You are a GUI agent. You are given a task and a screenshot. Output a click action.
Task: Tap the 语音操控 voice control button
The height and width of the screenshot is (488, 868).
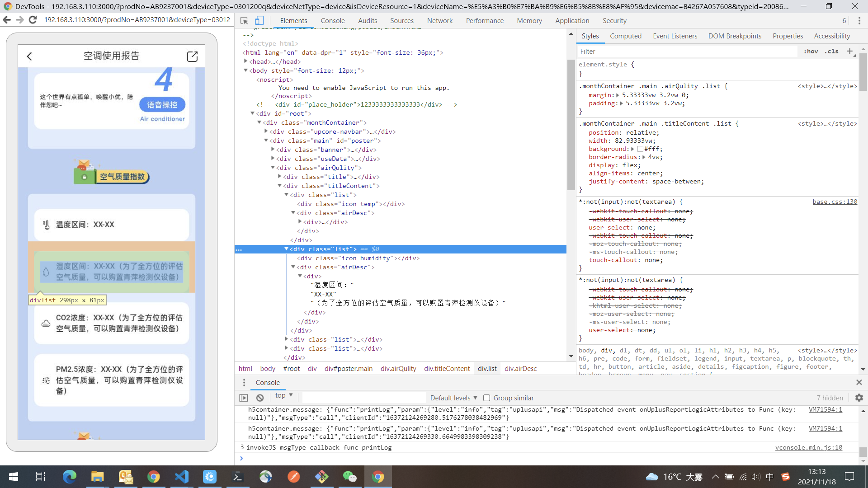tap(162, 105)
